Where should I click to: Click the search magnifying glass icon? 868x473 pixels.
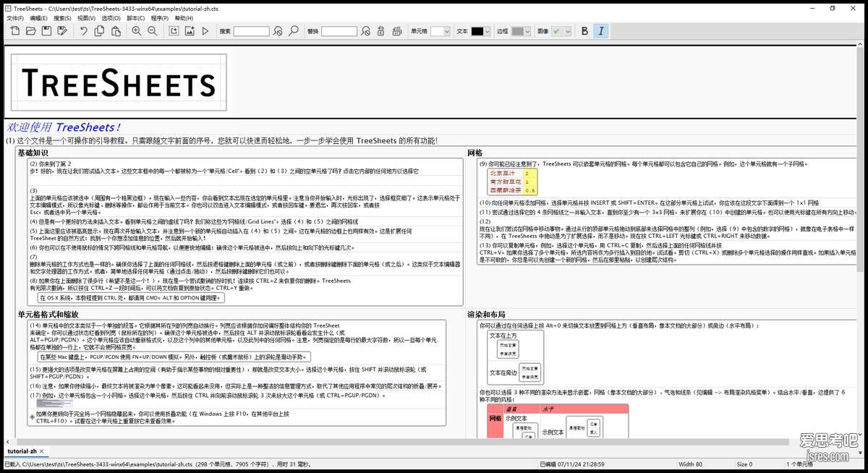tap(294, 31)
